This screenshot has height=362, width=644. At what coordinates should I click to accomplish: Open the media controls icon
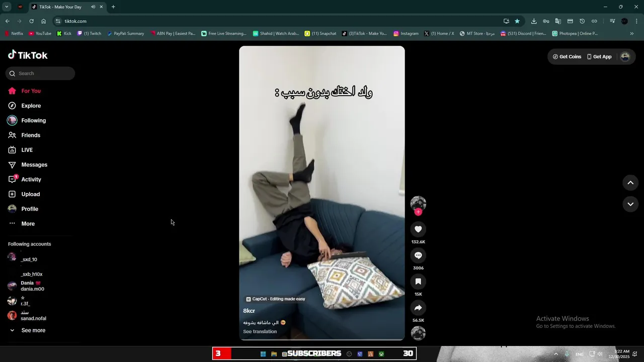click(612, 21)
